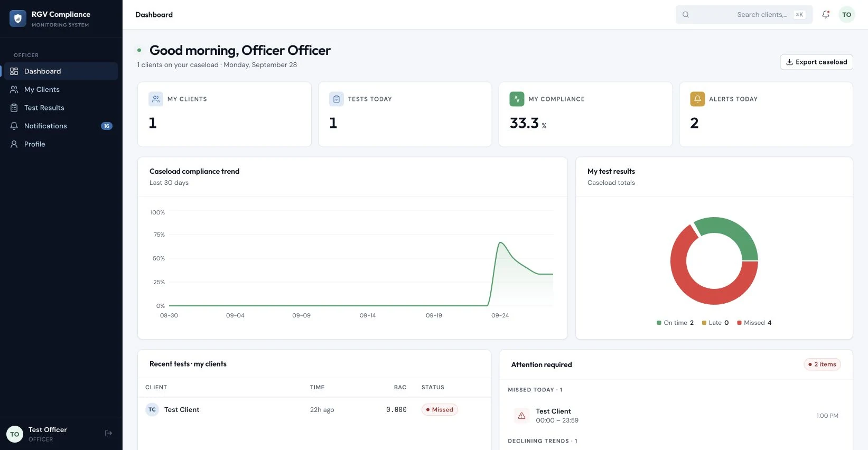This screenshot has height=450, width=868.
Task: Open the Dashboard sidebar item
Action: coord(61,71)
